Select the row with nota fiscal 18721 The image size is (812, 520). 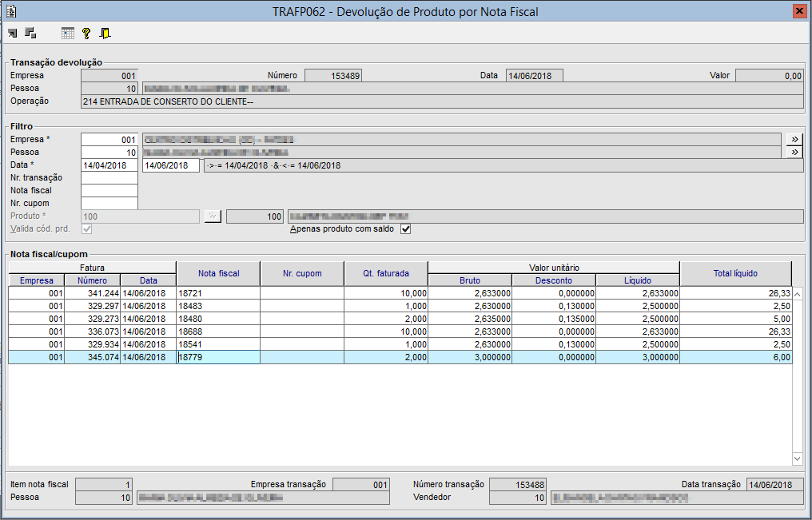218,293
